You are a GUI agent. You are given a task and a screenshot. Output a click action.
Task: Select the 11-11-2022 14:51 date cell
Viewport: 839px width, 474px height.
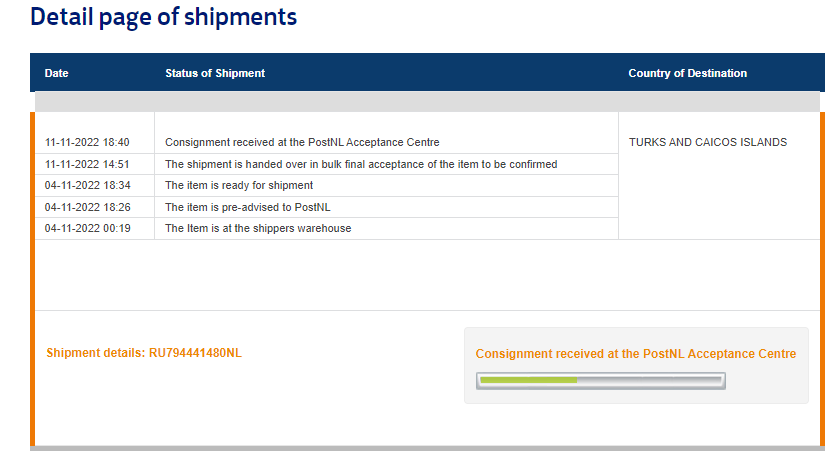(x=87, y=164)
